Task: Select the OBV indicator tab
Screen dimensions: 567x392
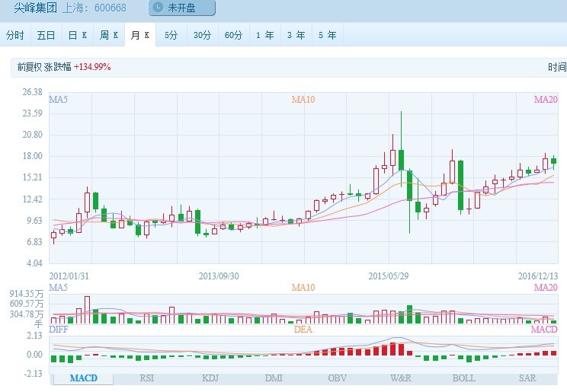Action: (337, 378)
